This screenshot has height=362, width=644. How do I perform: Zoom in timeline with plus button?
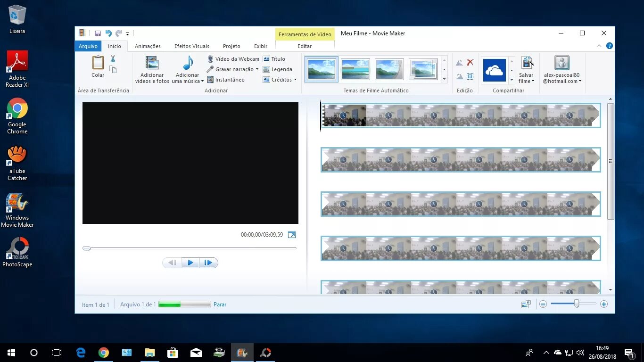point(603,304)
